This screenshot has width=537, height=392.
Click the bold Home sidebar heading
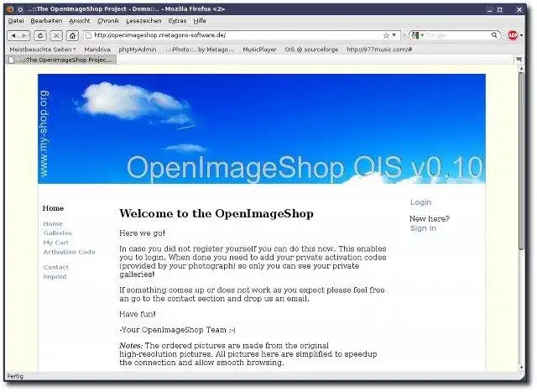click(x=53, y=208)
